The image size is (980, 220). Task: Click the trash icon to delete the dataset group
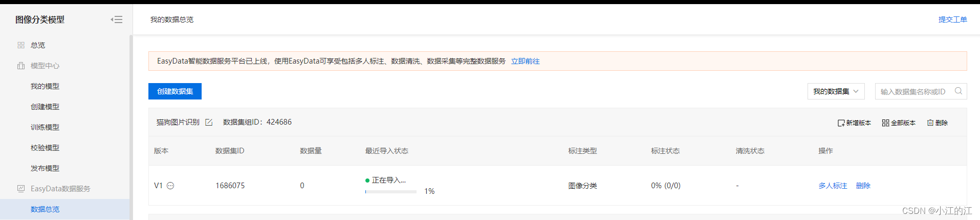pyautogui.click(x=930, y=123)
